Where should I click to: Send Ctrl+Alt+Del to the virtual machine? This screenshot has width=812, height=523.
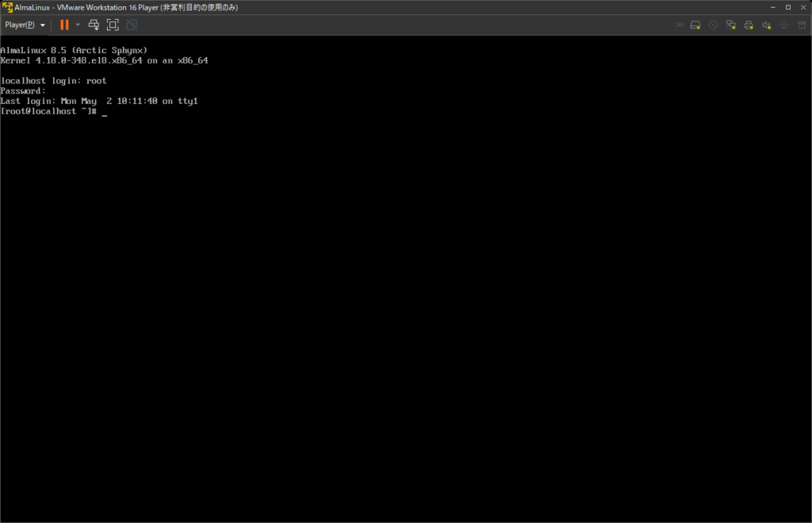(94, 25)
